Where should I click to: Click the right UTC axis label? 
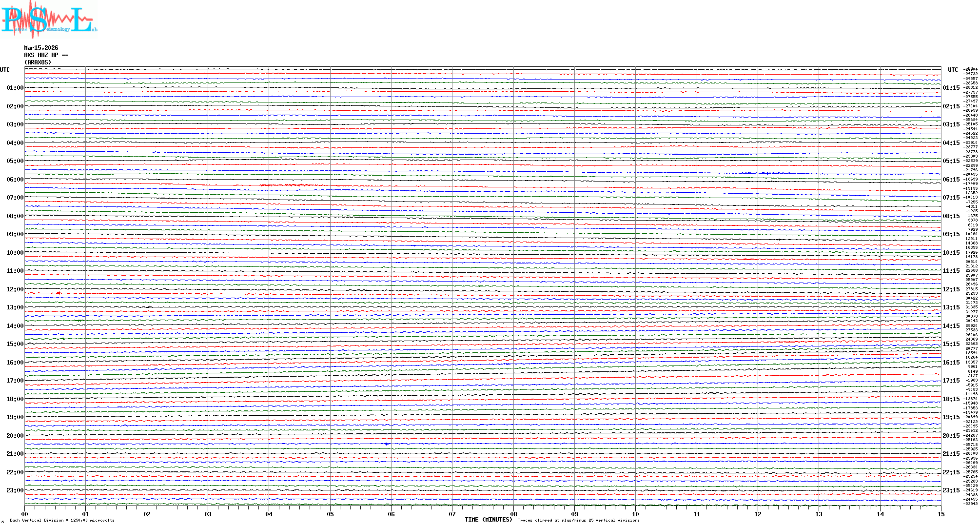[x=953, y=70]
